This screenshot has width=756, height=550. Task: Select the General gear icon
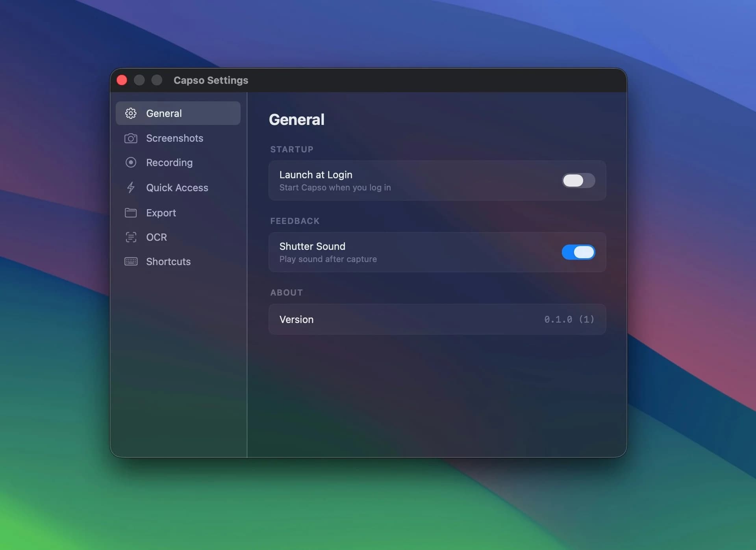tap(130, 113)
